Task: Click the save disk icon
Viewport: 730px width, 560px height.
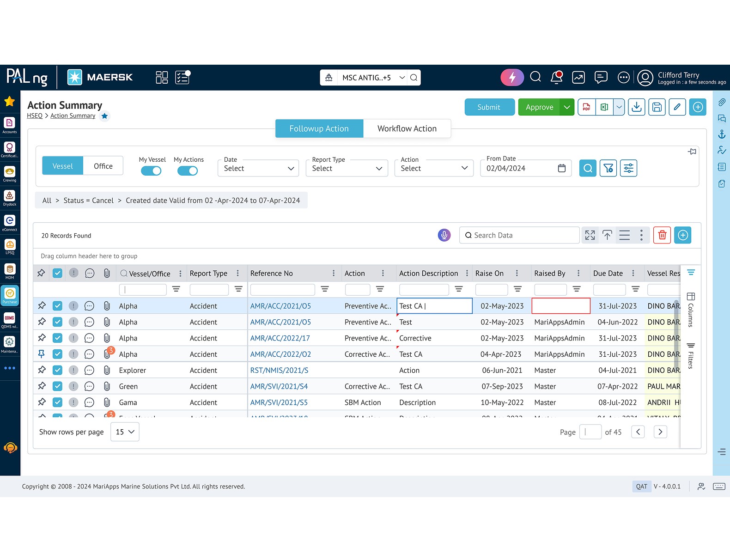Action: point(657,107)
